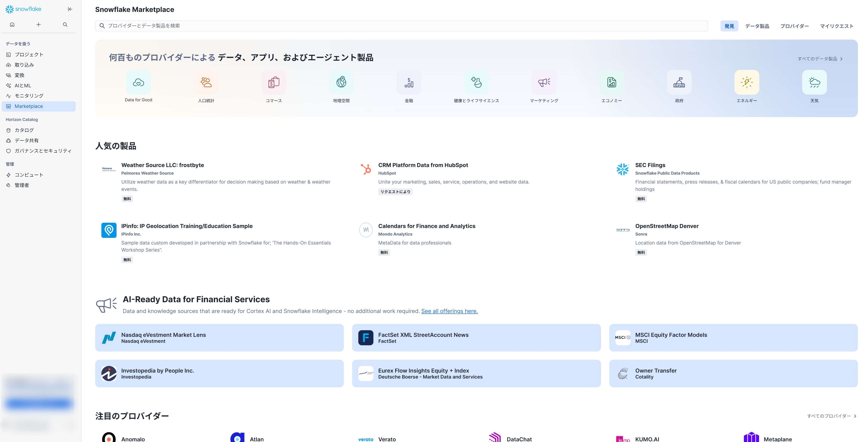Switch to the プロバイダー tab
This screenshot has height=442, width=868.
coord(794,26)
